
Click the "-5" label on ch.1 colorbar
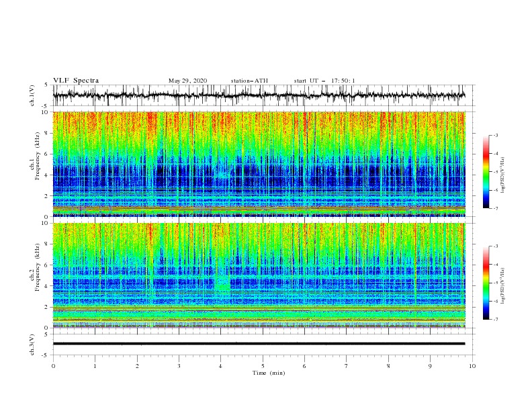coord(495,172)
